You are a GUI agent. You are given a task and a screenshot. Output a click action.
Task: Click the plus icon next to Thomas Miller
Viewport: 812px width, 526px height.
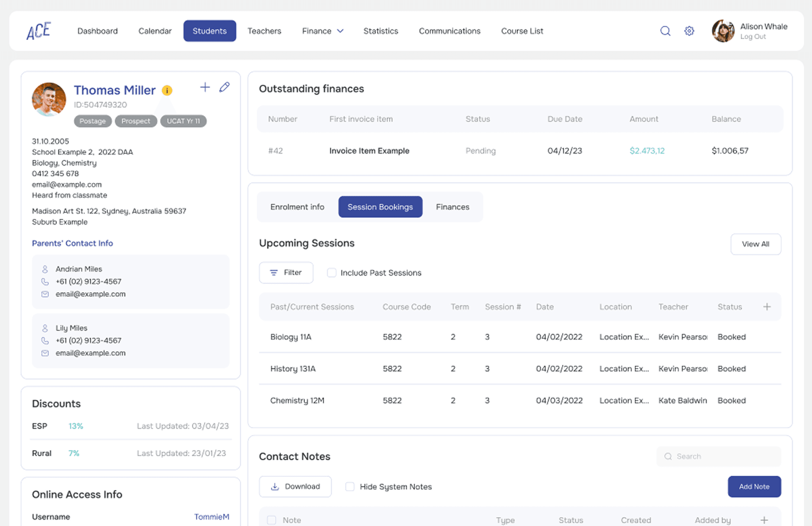[x=205, y=87]
